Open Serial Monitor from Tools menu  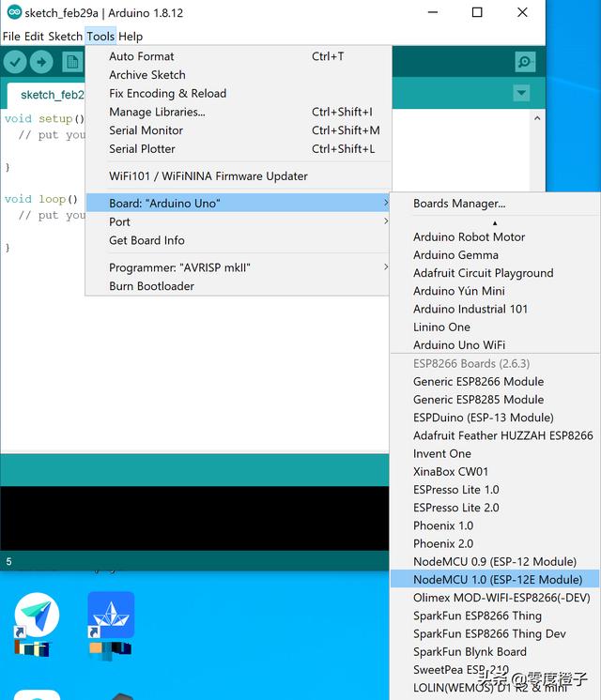(239, 130)
